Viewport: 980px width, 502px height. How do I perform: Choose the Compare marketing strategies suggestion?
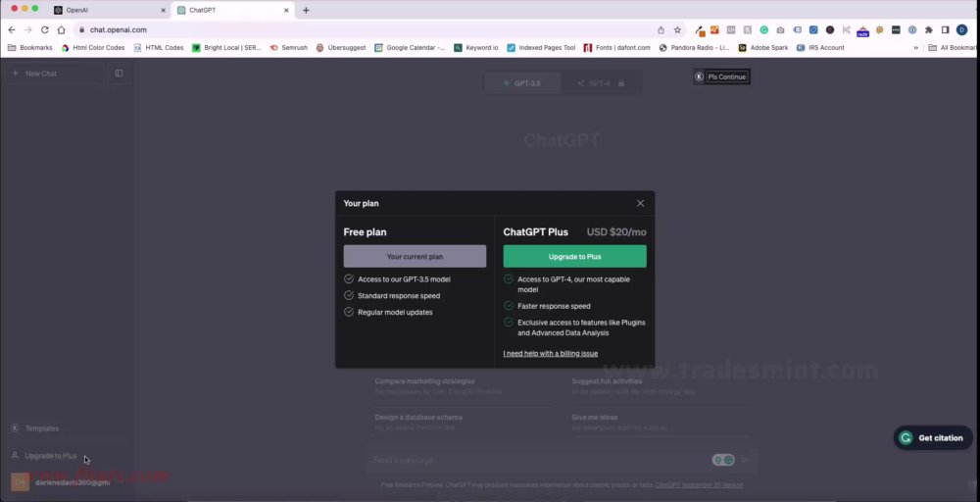pos(463,386)
